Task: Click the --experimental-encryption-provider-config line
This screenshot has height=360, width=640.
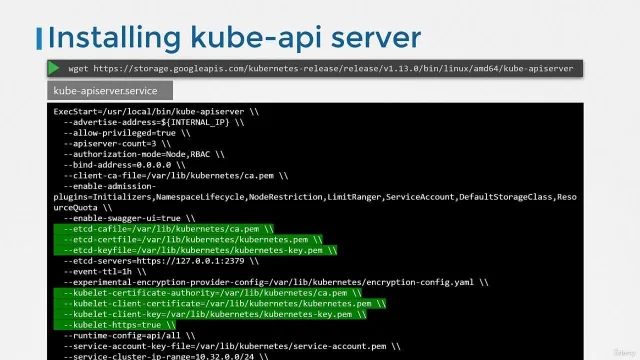Action: coord(276,282)
